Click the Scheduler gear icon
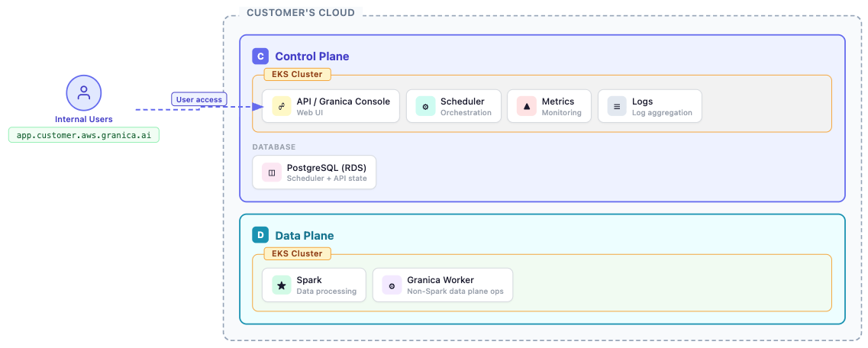The width and height of the screenshot is (868, 348). [x=425, y=106]
